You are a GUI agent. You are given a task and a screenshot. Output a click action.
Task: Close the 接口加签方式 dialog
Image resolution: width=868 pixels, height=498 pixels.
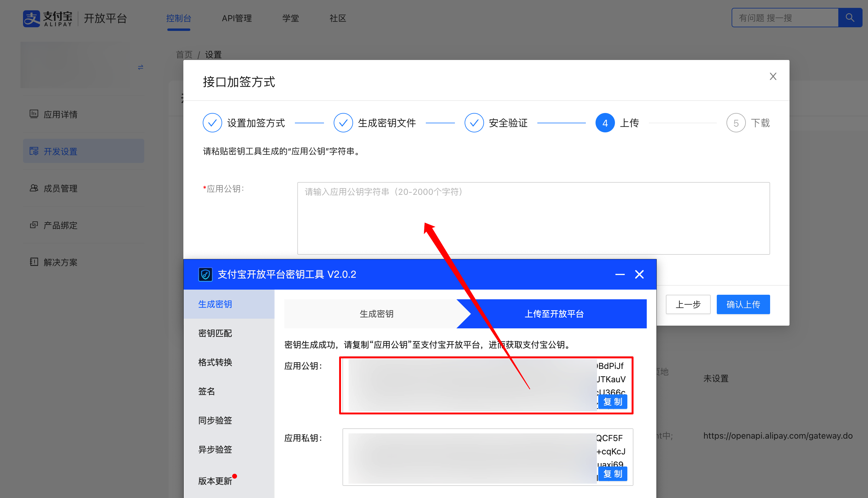(773, 76)
